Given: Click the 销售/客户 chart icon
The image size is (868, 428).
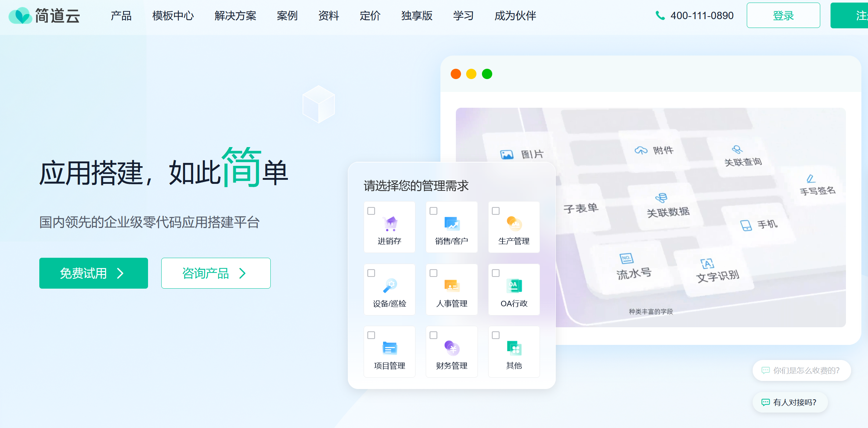Looking at the screenshot, I should point(452,224).
